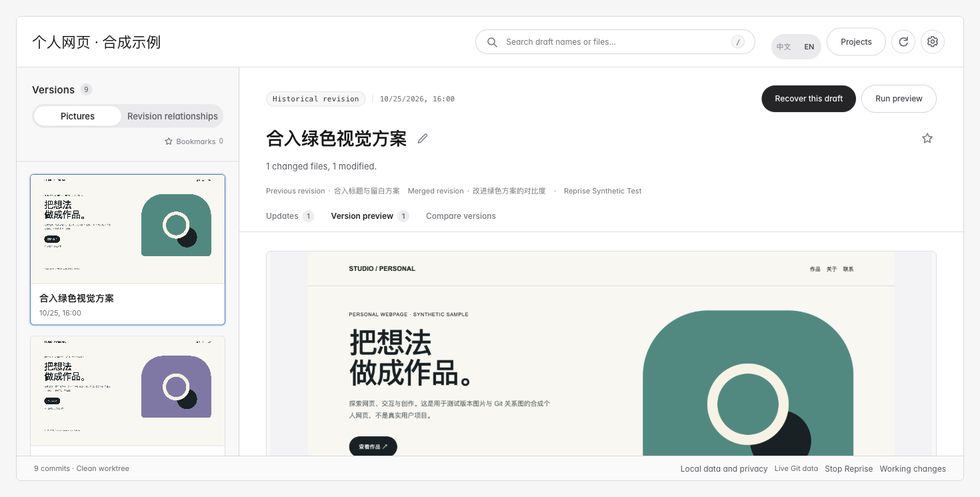The height and width of the screenshot is (497, 980).
Task: Click the 9 commits · Clean worktree status
Action: coord(81,469)
